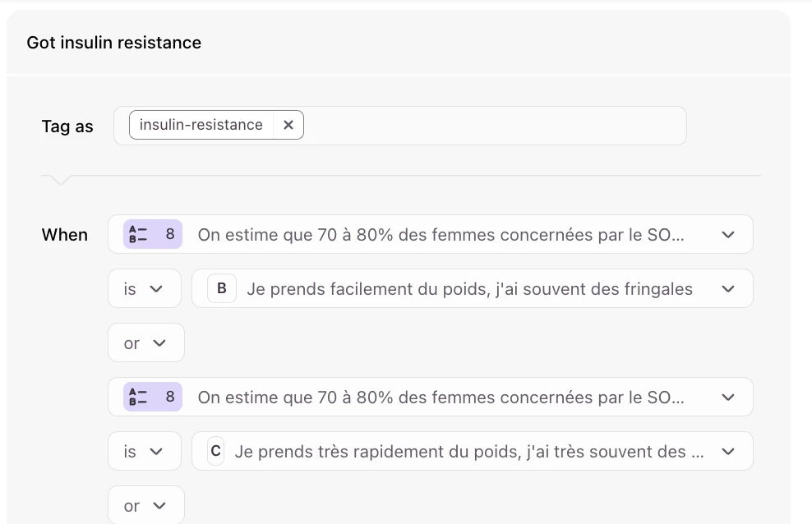
Task: Select the first 'On estime que 70 à 80%' question
Action: [x=441, y=235]
